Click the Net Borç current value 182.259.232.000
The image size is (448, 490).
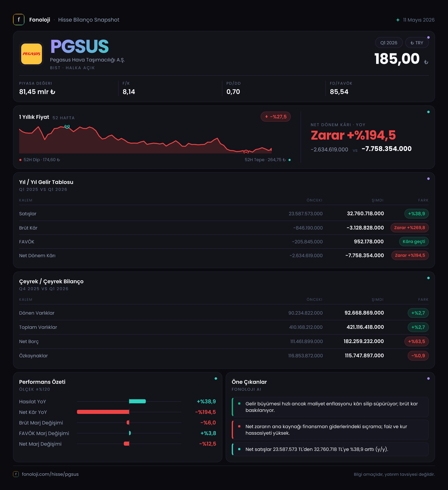tap(364, 341)
